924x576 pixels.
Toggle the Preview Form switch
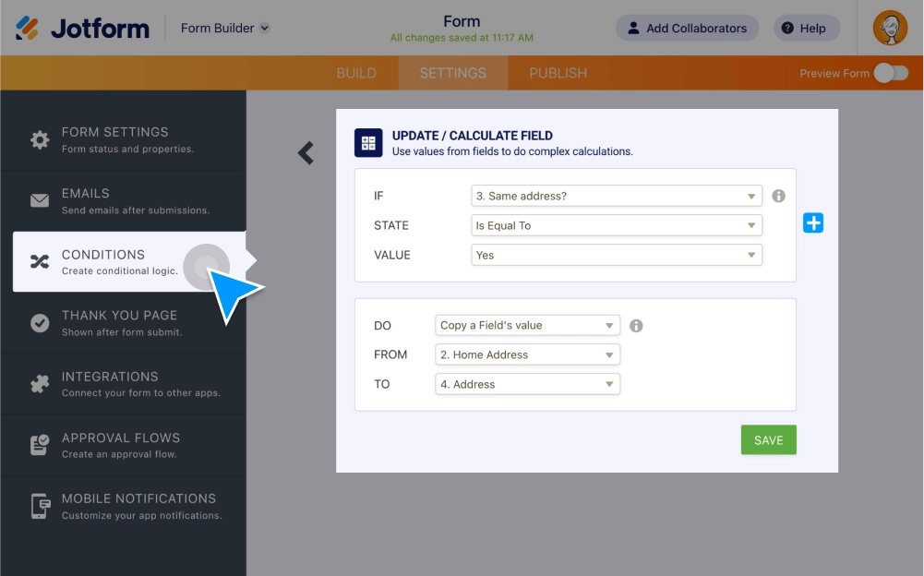point(888,73)
